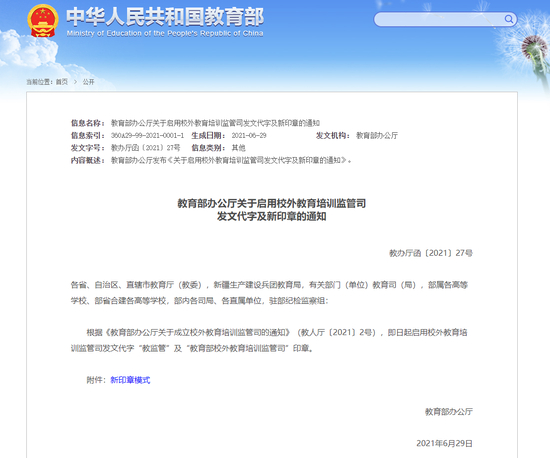The image size is (550, 458).
Task: Click document number 教办厅函〔2021〕27号 at right
Action: [431, 253]
